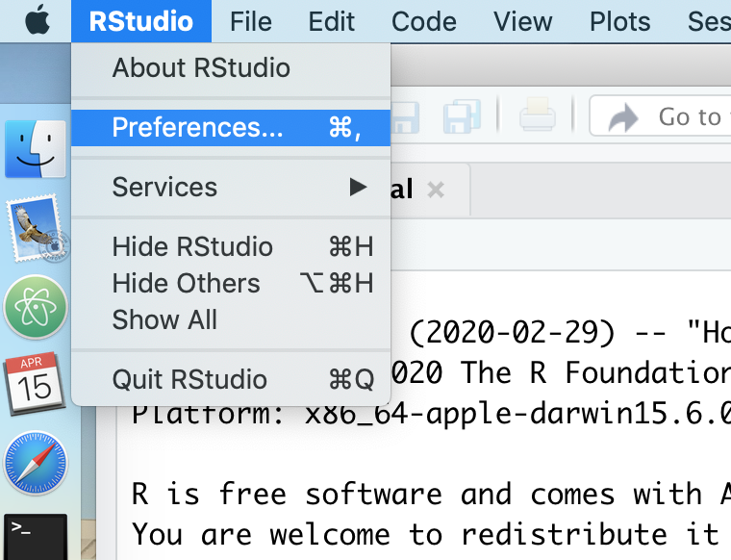The width and height of the screenshot is (731, 560).
Task: Launch the Mail app in dock
Action: [x=36, y=230]
